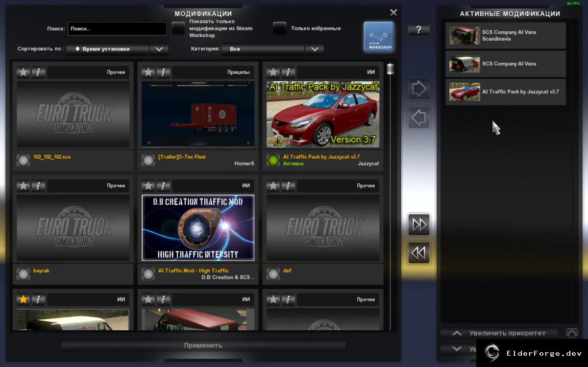588x367 pixels.
Task: Tick the "Только избранные" checkbox
Action: coord(280,28)
